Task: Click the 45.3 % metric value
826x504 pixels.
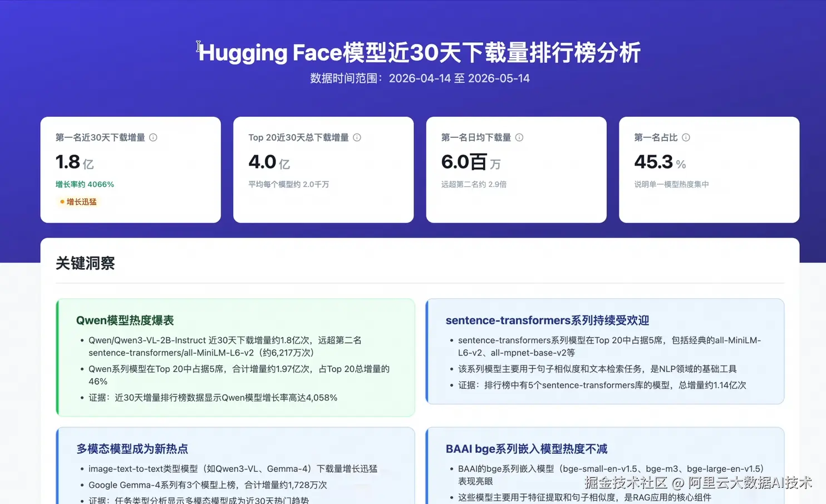Action: tap(660, 162)
